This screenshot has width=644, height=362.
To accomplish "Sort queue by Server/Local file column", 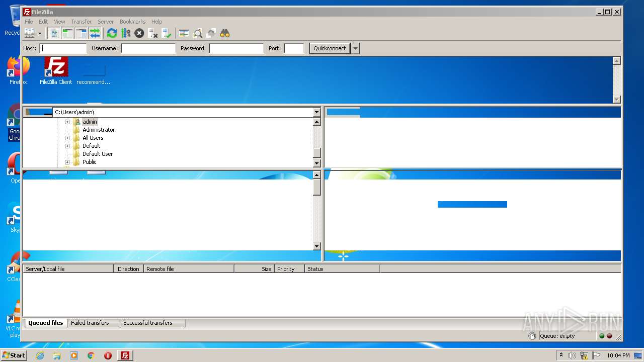I will [x=68, y=269].
